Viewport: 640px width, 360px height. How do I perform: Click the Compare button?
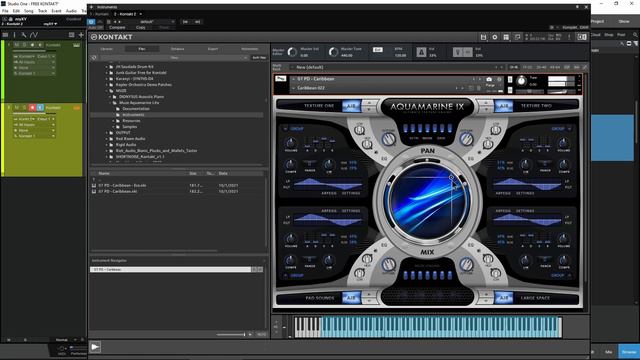click(x=117, y=27)
